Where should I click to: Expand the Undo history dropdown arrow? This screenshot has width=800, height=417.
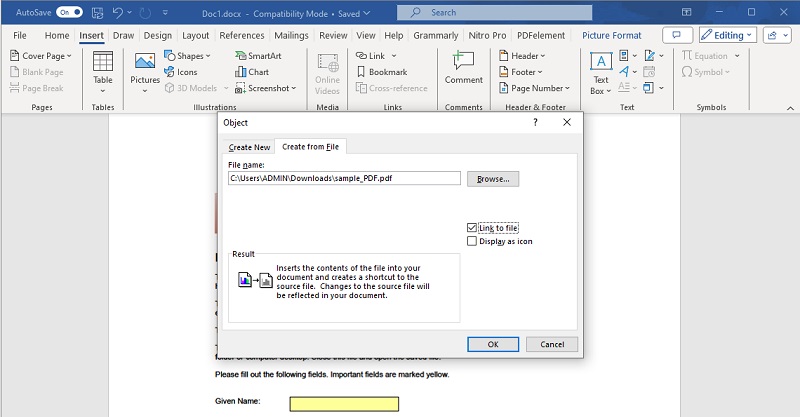click(x=130, y=13)
